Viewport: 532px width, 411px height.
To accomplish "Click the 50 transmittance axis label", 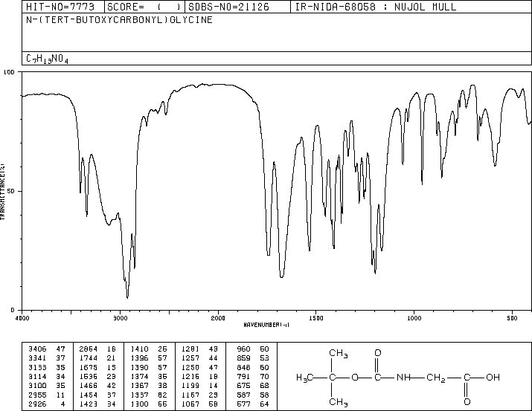I will coord(11,191).
